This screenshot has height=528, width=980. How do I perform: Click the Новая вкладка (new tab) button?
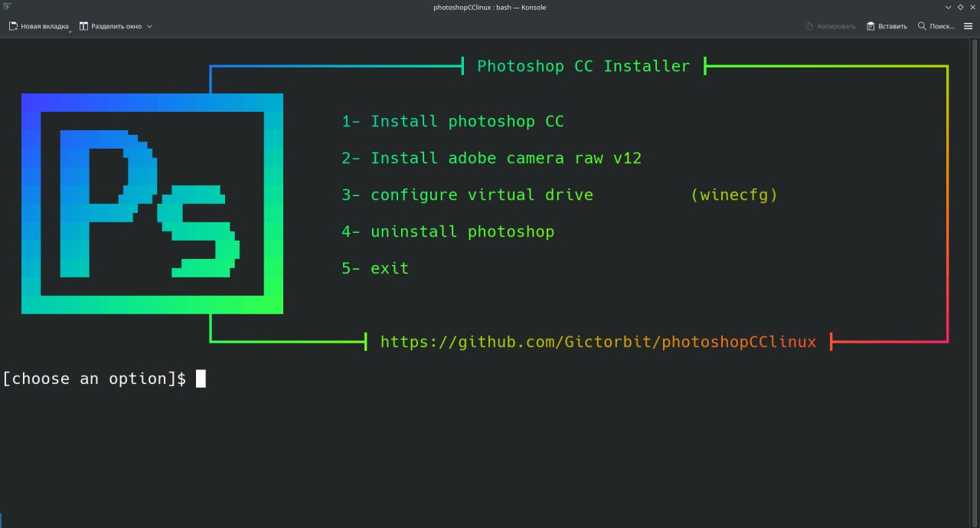pos(38,26)
